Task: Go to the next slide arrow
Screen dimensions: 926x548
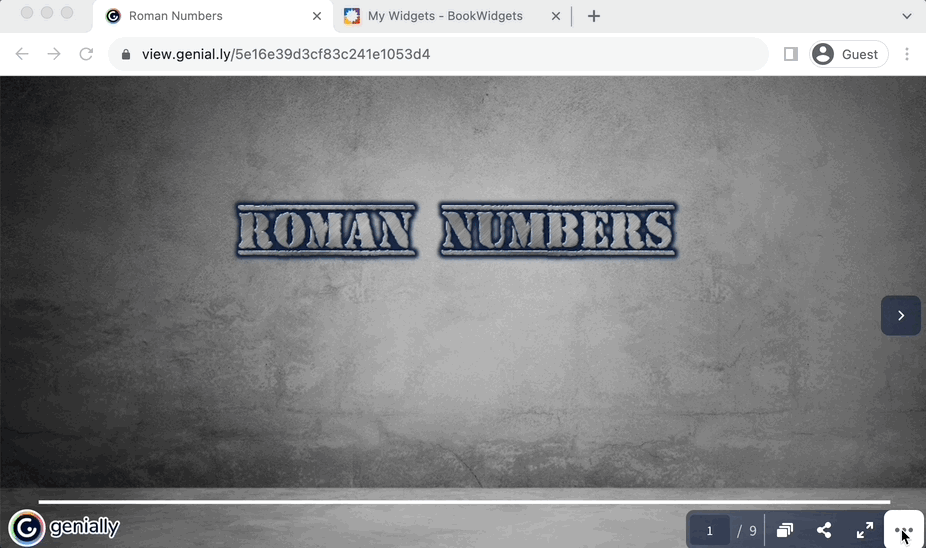Action: coord(900,316)
